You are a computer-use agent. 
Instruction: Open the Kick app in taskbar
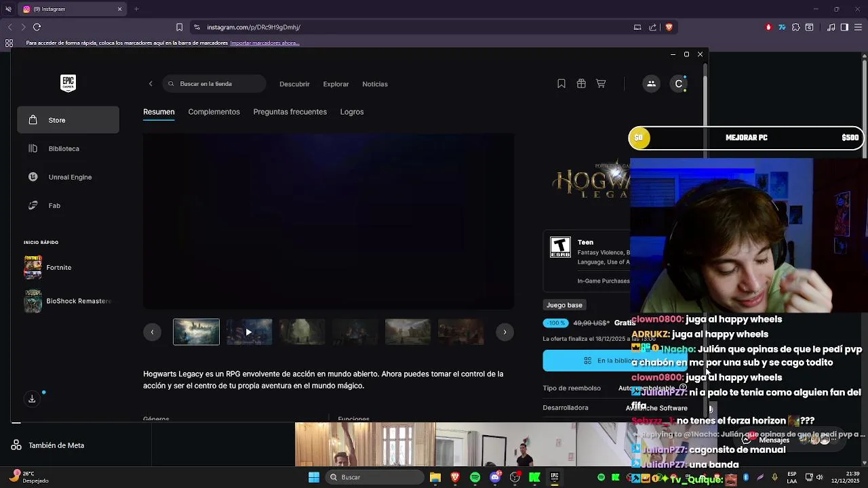[534, 477]
